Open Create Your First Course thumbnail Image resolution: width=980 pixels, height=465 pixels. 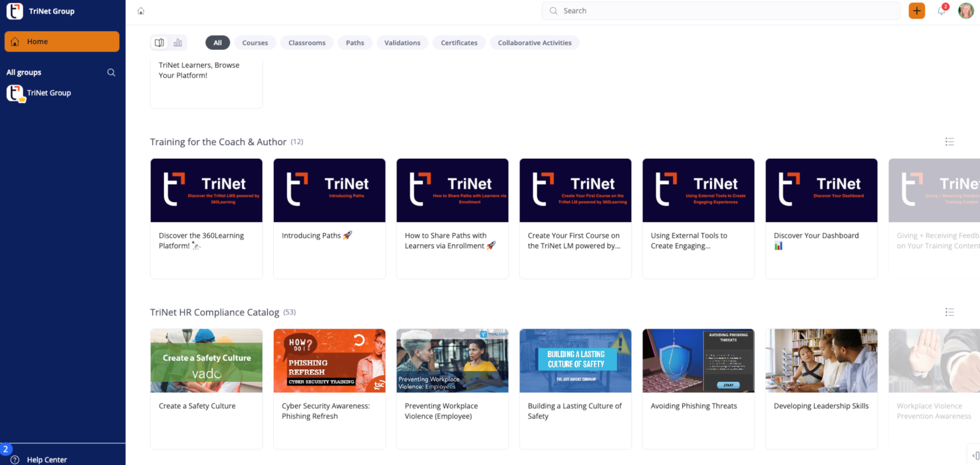(576, 190)
